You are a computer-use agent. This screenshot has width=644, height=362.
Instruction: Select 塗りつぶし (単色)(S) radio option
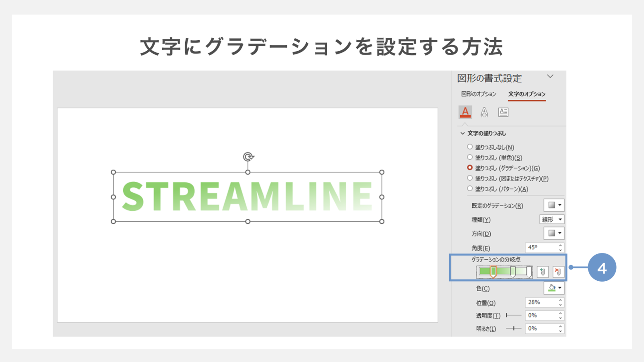470,157
